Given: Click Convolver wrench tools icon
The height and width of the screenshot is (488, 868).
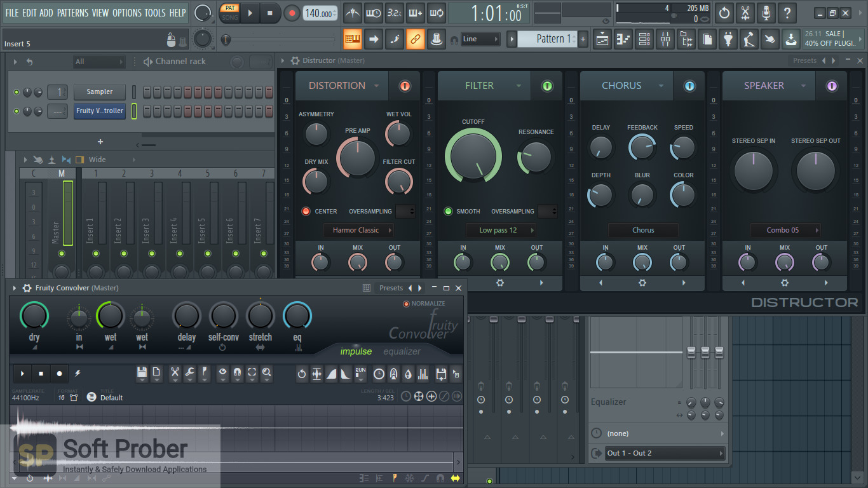Looking at the screenshot, I should coord(189,374).
